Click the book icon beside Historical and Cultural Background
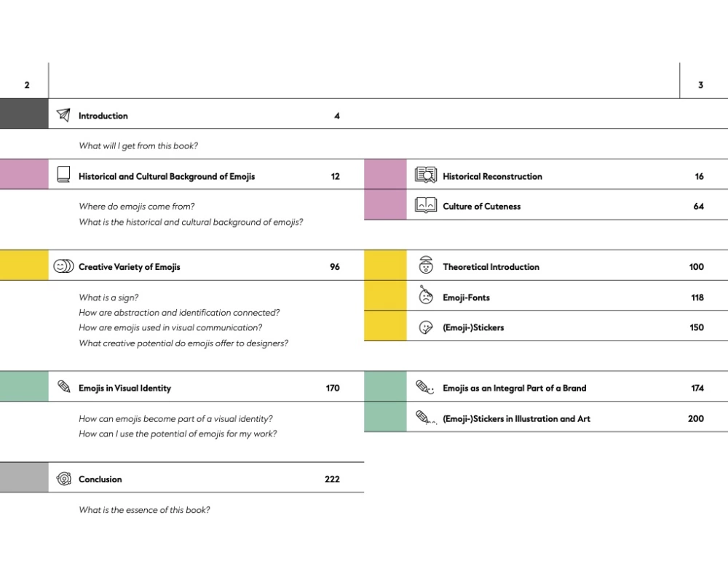The height and width of the screenshot is (582, 728). click(63, 175)
